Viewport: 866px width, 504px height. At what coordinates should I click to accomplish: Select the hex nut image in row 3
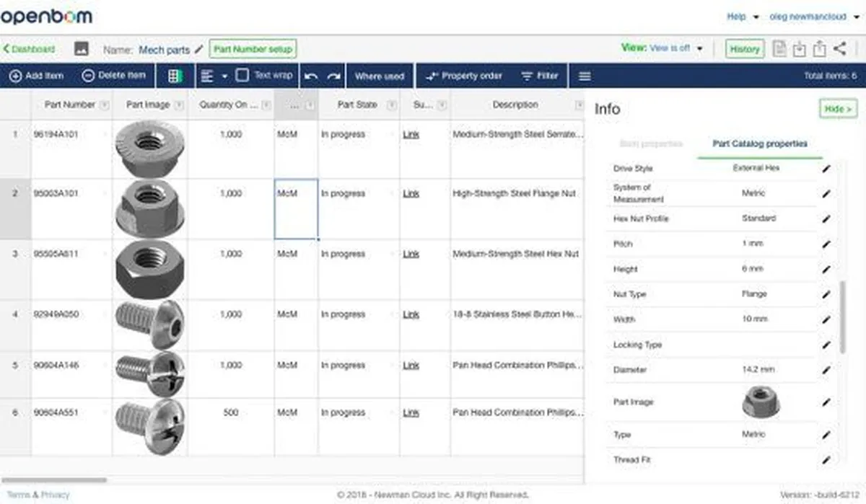point(149,270)
